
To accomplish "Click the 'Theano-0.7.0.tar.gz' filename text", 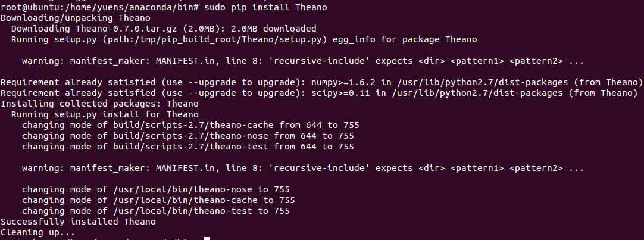I will coord(127,29).
